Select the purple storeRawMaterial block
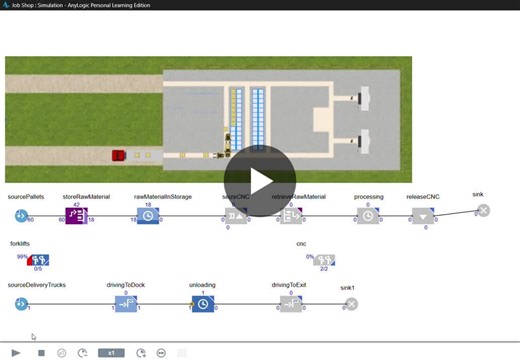520x362 pixels. pyautogui.click(x=76, y=216)
